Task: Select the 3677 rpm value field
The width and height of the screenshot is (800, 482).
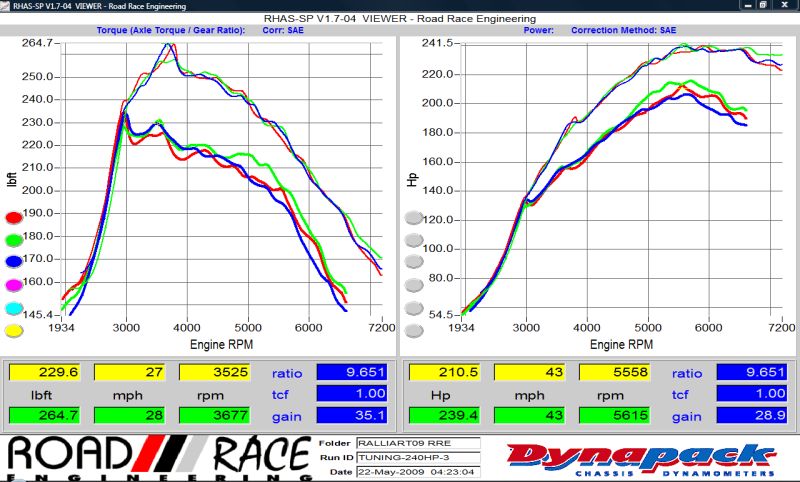Action: (213, 415)
